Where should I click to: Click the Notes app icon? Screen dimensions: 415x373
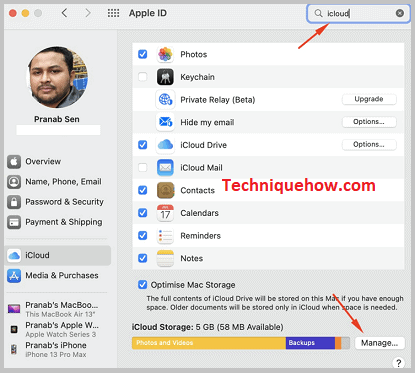click(165, 258)
